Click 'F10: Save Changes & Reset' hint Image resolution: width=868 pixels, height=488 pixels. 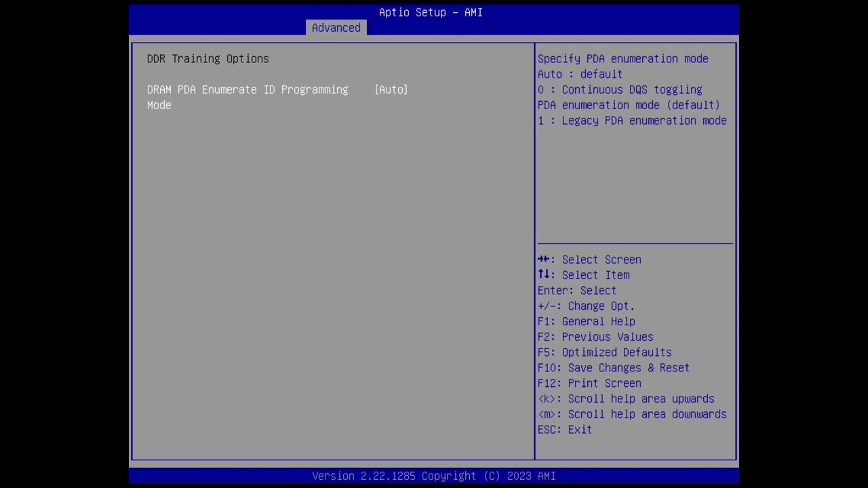coord(614,368)
